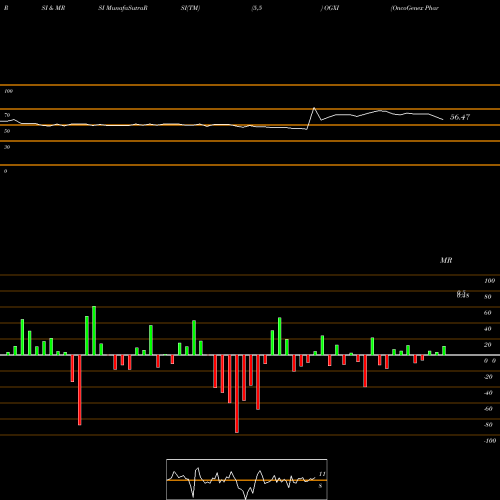Click the RSI value label 56.47
Image resolution: width=500 pixels, height=500 pixels.
(x=460, y=117)
